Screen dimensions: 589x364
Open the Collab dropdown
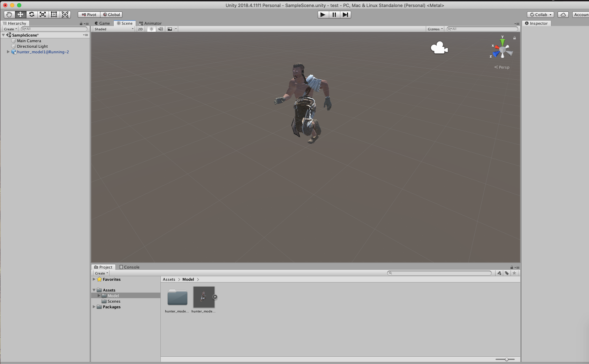point(541,15)
